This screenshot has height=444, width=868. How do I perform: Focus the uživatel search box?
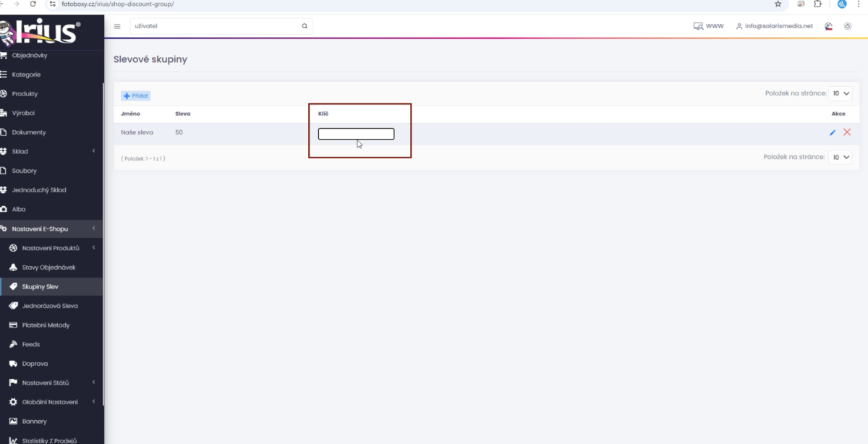pos(215,26)
